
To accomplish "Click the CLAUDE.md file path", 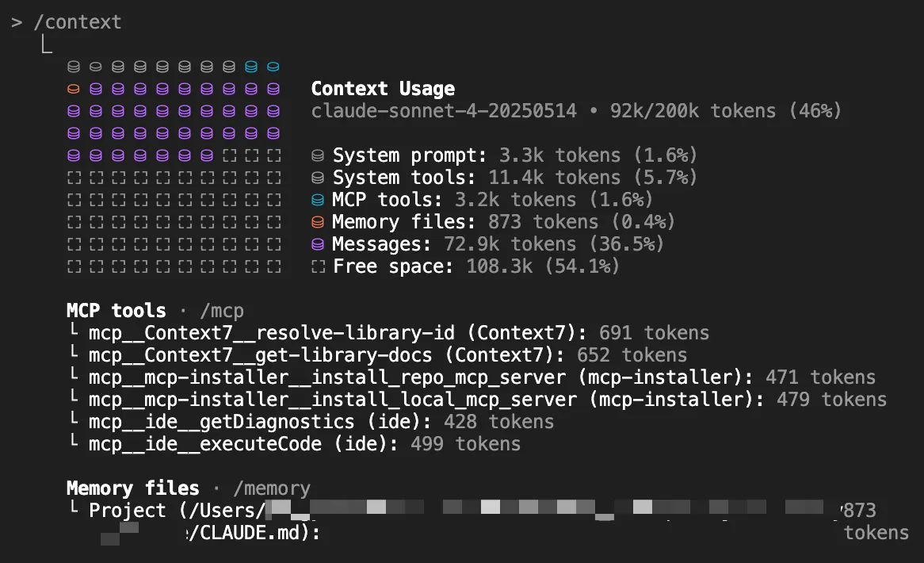I will 250,533.
